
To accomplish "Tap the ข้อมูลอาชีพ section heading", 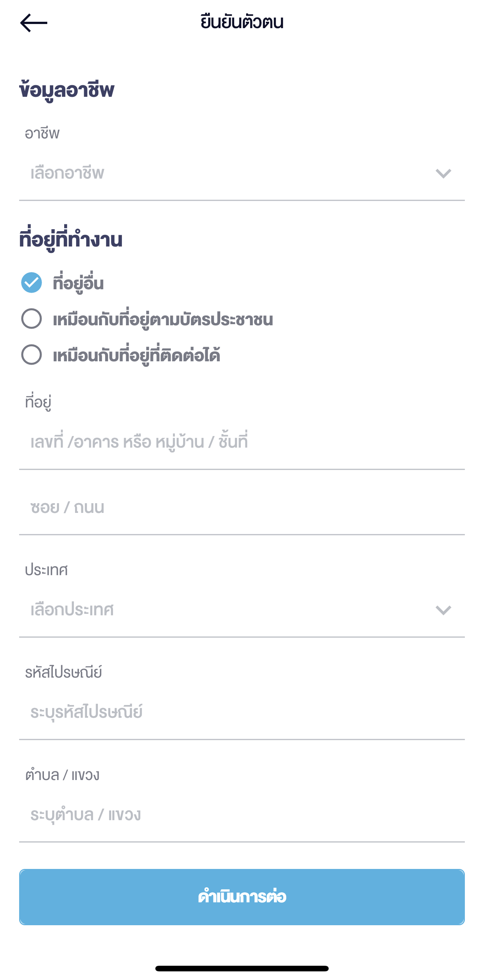I will tap(67, 90).
